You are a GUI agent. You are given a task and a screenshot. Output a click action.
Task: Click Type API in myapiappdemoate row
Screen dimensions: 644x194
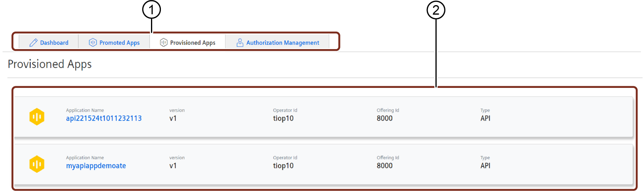tap(485, 166)
